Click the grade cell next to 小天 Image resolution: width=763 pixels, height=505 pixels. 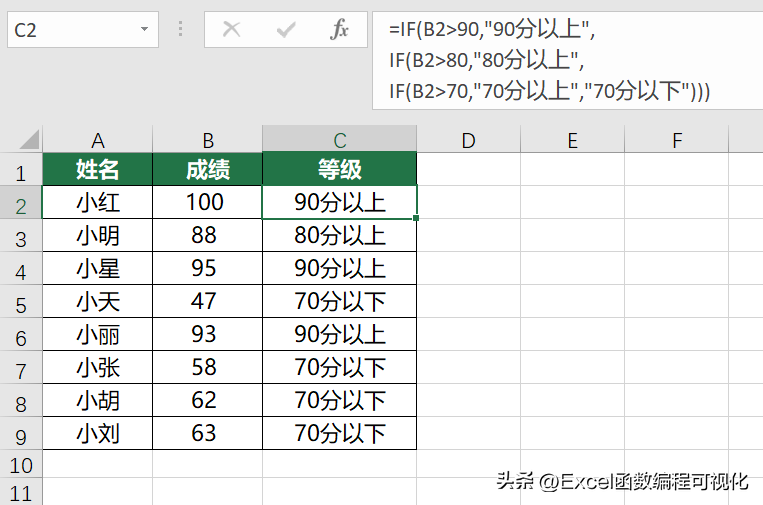point(340,302)
